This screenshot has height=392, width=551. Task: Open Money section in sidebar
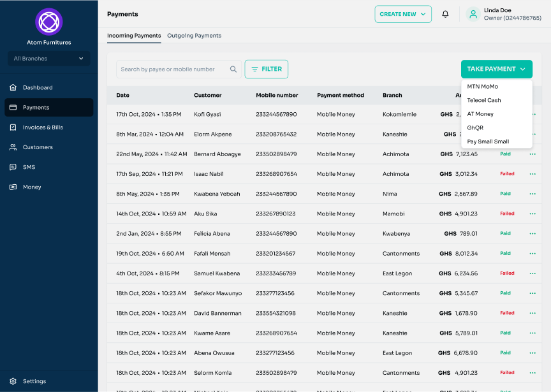(32, 187)
